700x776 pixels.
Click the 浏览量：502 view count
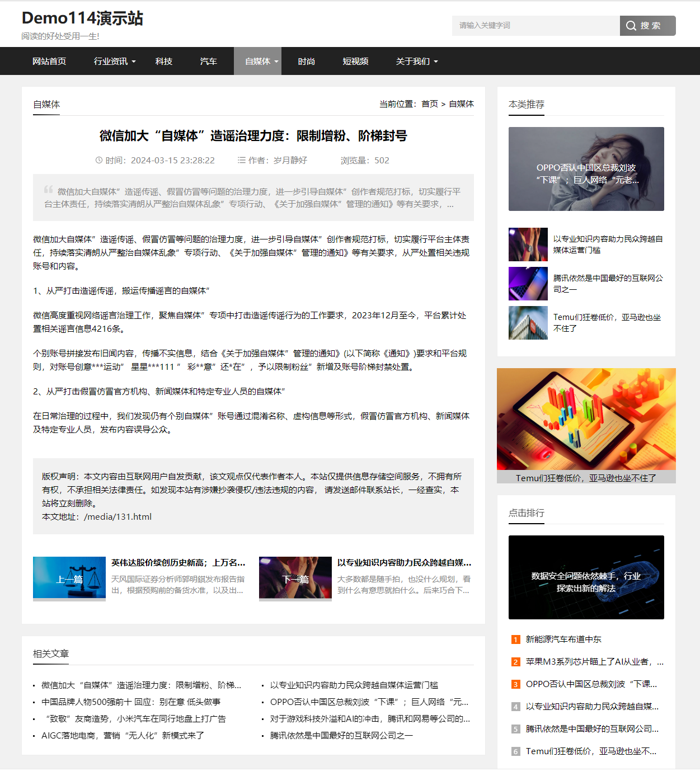(x=365, y=160)
